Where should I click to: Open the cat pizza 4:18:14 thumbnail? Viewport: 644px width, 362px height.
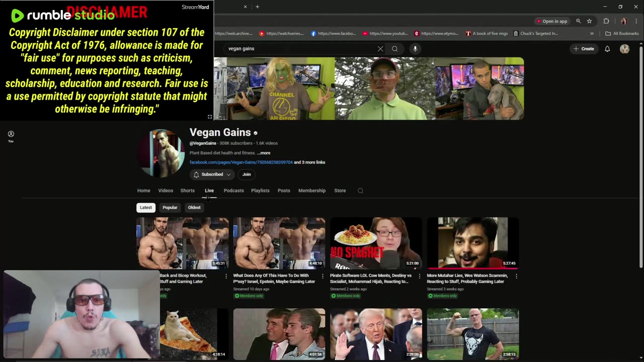click(x=194, y=334)
